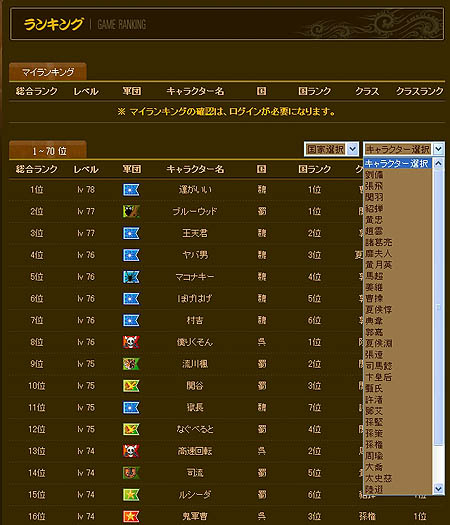The image size is (450, 525).
Task: Click legion flag in 村吉's row
Action: (131, 320)
